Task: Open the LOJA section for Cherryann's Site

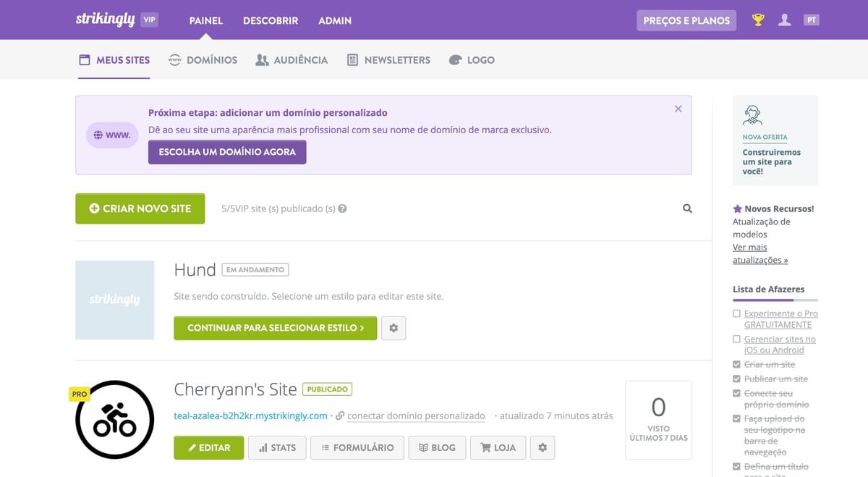Action: tap(498, 447)
